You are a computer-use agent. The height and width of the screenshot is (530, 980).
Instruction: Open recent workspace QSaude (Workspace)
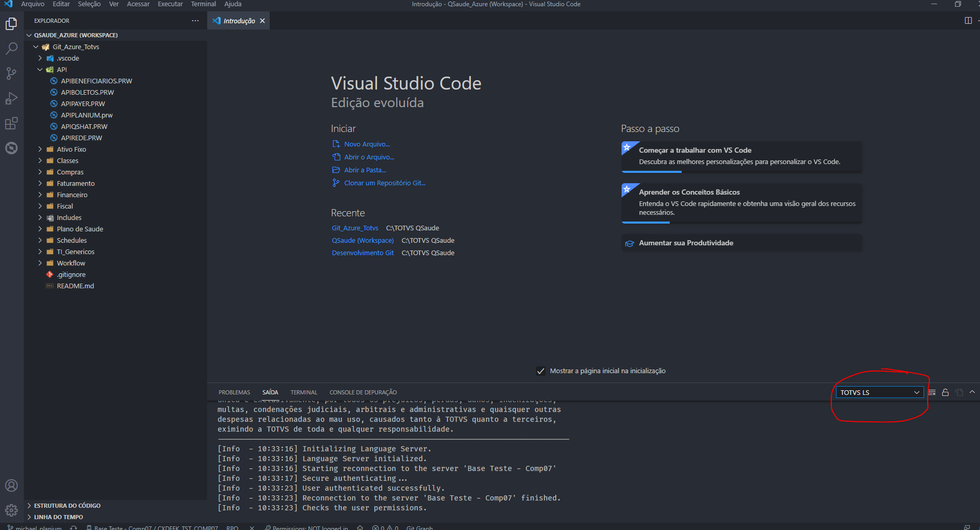363,240
